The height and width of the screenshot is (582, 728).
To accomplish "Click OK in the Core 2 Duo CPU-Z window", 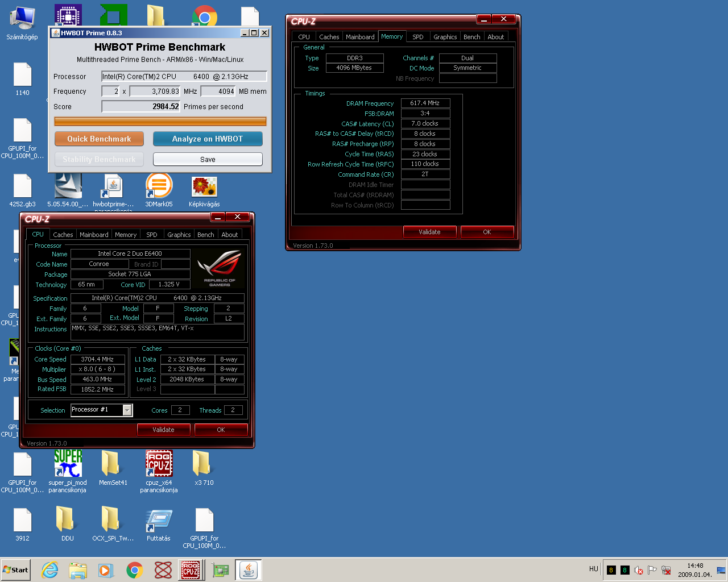I will coord(221,430).
